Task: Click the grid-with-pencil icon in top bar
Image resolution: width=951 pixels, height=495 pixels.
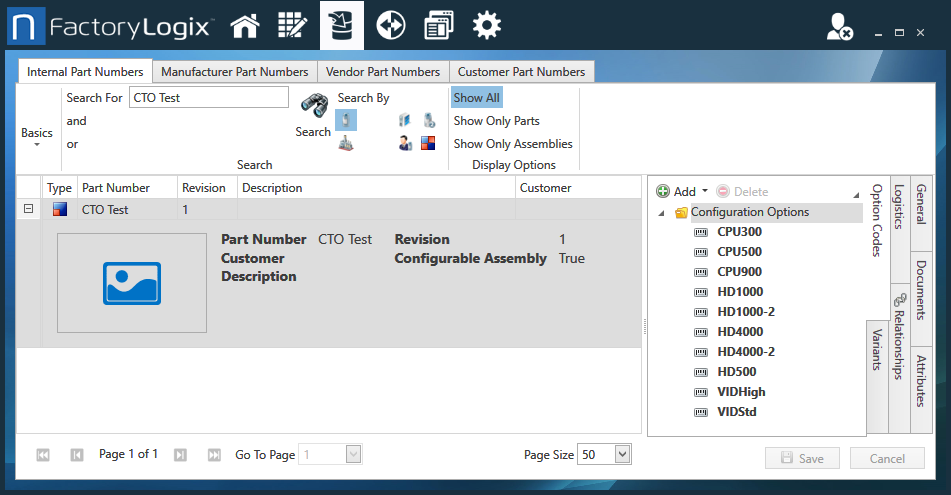Action: click(293, 26)
